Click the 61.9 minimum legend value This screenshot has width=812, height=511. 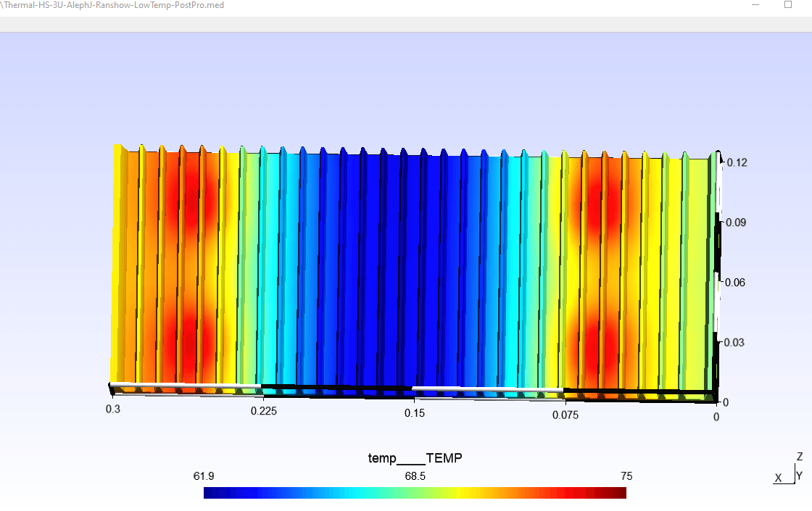tap(204, 476)
